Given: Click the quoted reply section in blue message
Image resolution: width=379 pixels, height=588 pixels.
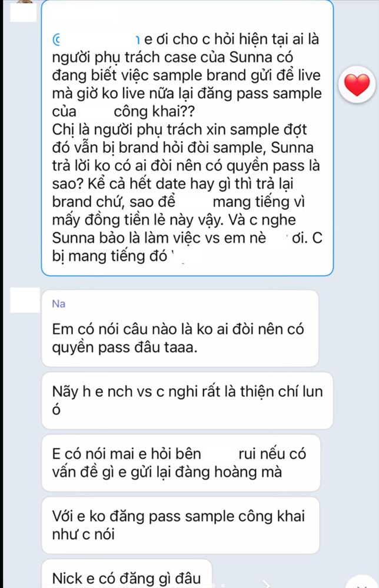Looking at the screenshot, I should click(118, 37).
